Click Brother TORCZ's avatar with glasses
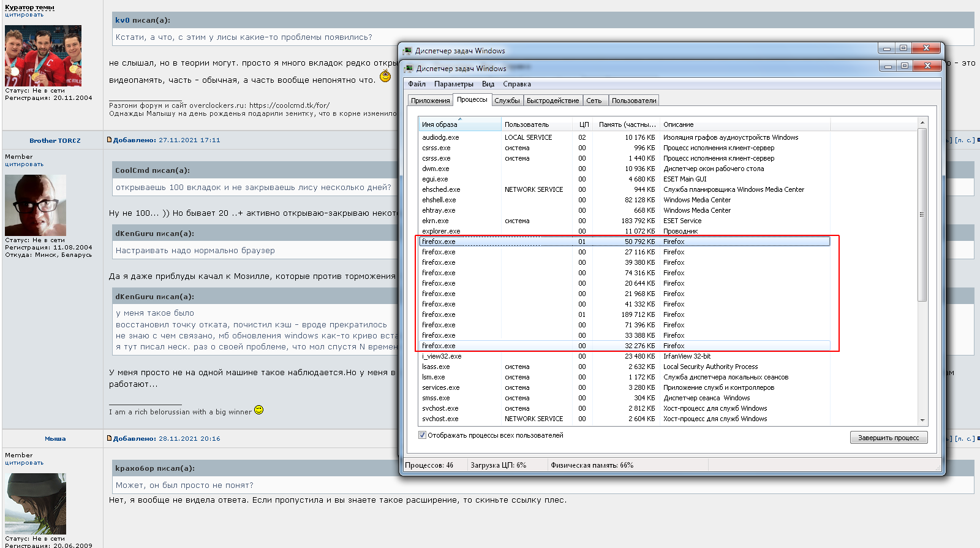The image size is (980, 548). [36, 205]
